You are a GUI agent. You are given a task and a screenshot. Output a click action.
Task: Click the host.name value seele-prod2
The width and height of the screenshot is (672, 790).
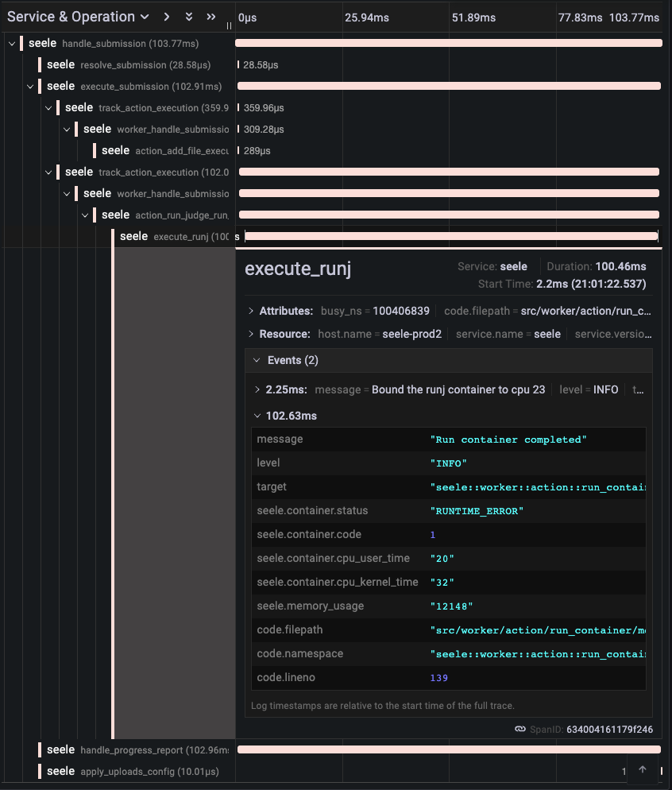click(411, 334)
